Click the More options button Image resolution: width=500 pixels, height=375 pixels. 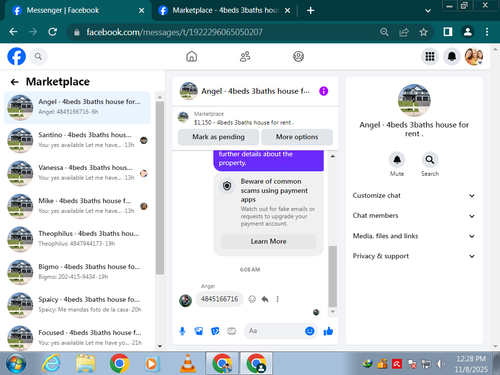click(297, 137)
